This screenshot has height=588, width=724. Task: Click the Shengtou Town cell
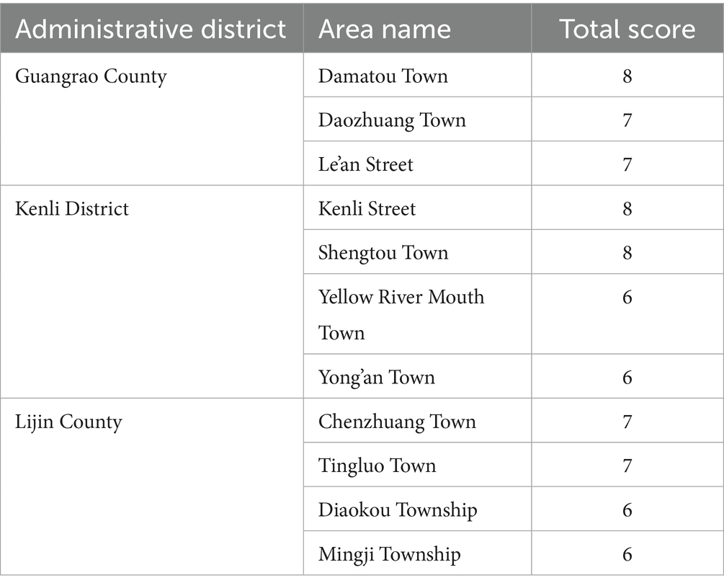click(383, 253)
